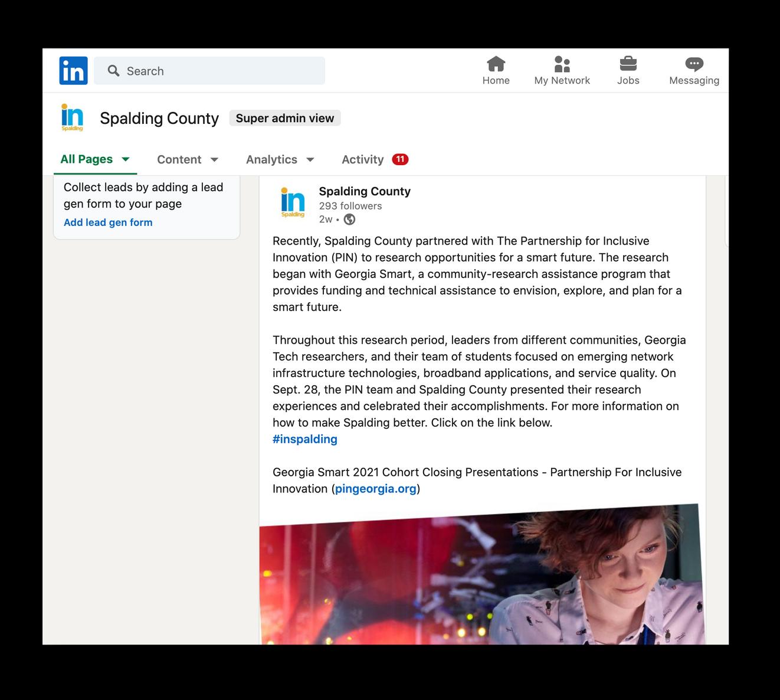
Task: Open the Home icon
Action: point(496,64)
